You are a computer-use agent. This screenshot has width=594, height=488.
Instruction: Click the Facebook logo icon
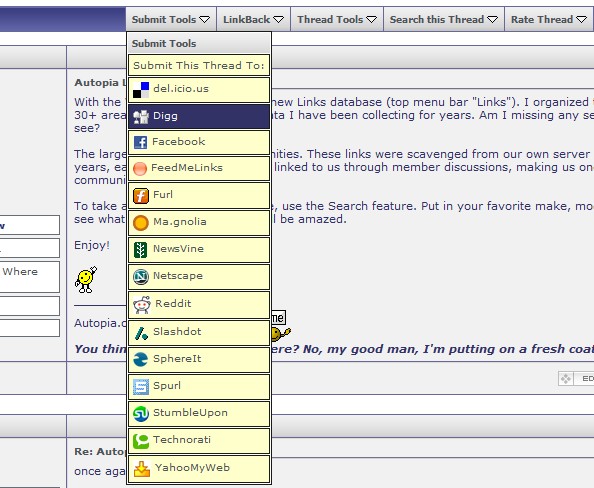pyautogui.click(x=141, y=142)
